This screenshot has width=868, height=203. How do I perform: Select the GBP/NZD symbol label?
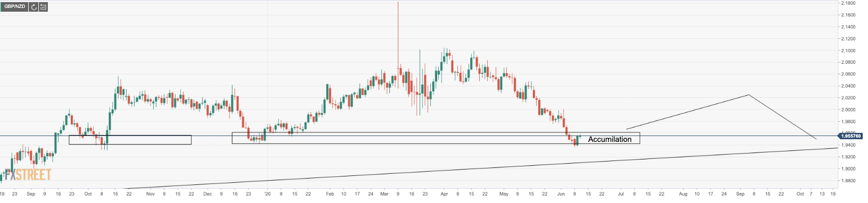pyautogui.click(x=14, y=7)
